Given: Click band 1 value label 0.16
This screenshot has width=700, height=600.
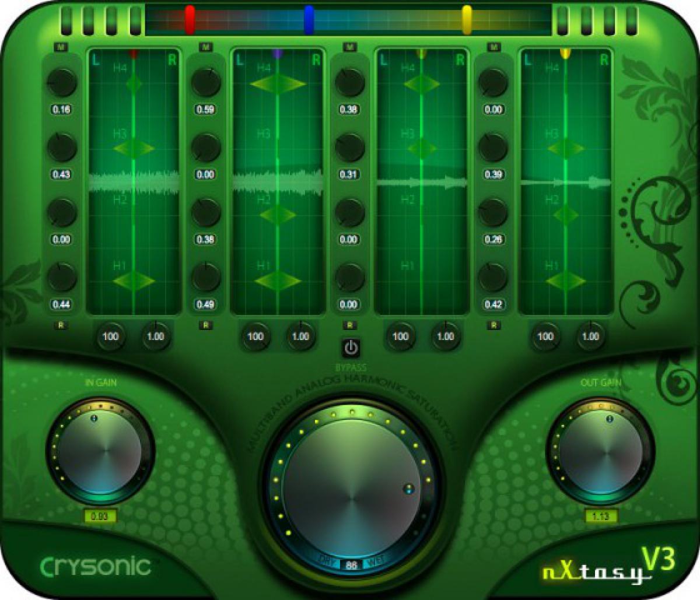Looking at the screenshot, I should pos(61,110).
